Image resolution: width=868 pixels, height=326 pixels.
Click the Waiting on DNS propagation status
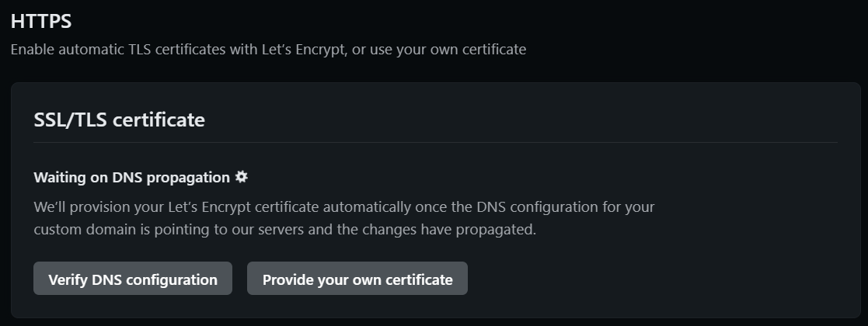(132, 178)
